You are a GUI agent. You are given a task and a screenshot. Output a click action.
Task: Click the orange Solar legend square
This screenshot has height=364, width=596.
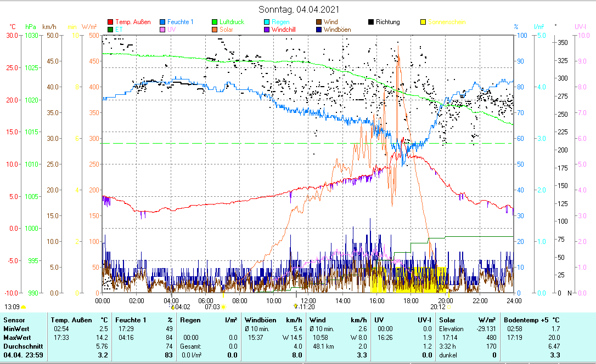(215, 30)
